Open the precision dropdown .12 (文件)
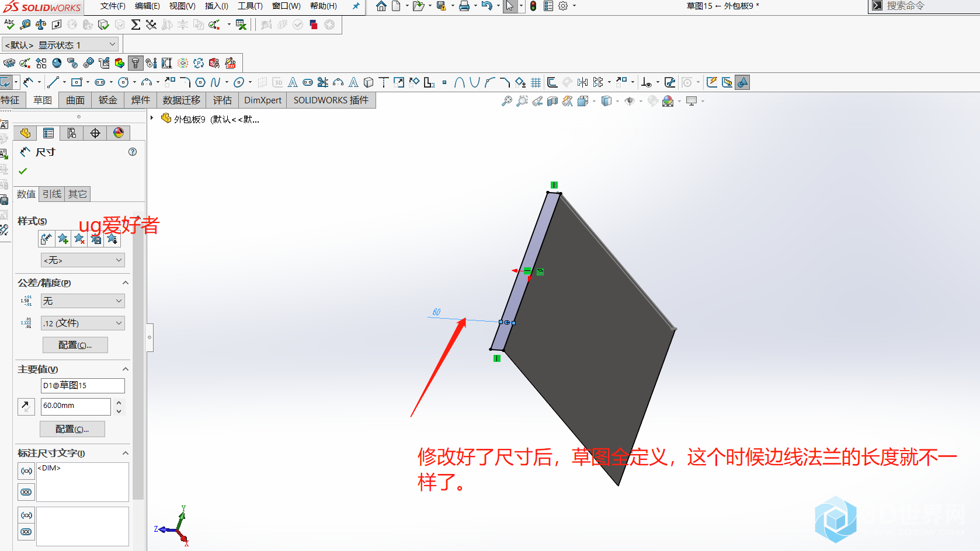The height and width of the screenshot is (551, 980). click(x=83, y=323)
